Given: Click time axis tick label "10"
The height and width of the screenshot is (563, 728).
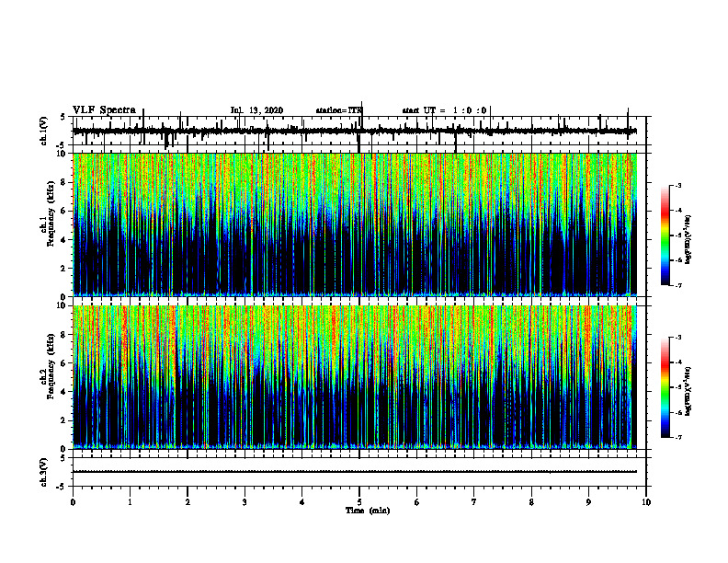Looking at the screenshot, I should point(646,501).
